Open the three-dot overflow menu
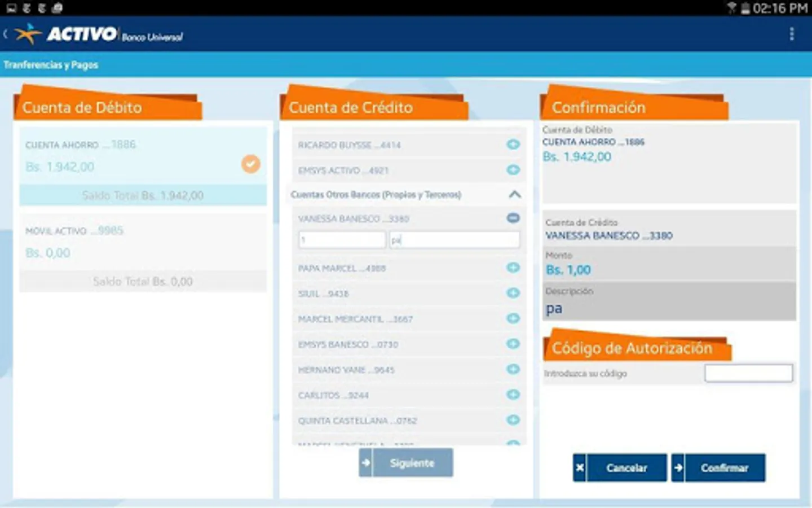Image resolution: width=812 pixels, height=508 pixels. [x=792, y=34]
